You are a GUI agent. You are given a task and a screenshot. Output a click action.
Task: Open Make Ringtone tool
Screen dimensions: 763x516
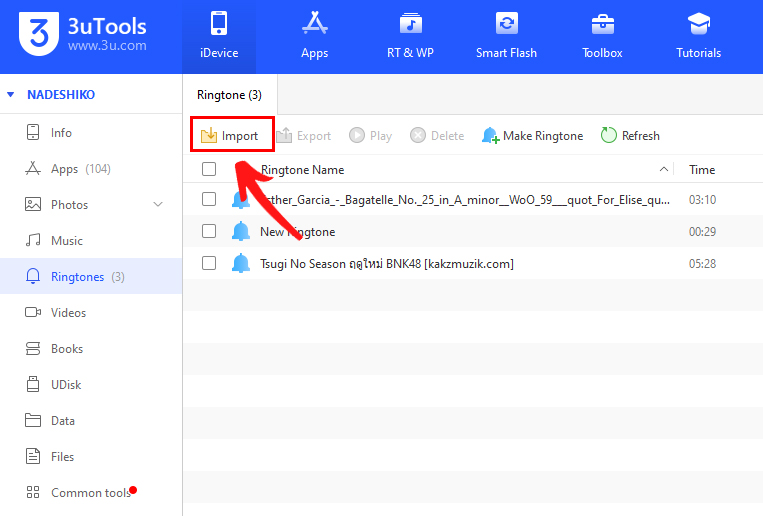pyautogui.click(x=532, y=135)
